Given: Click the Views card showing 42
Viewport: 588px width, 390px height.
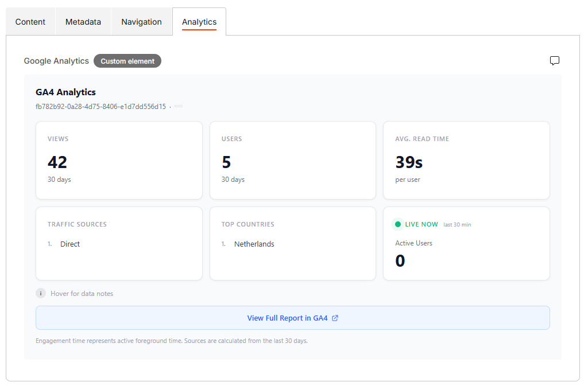Looking at the screenshot, I should click(119, 160).
